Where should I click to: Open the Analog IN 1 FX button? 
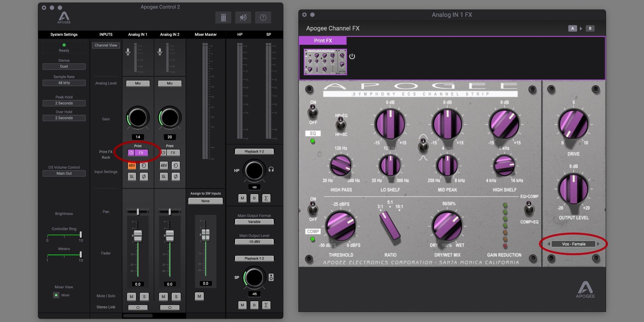coord(141,153)
